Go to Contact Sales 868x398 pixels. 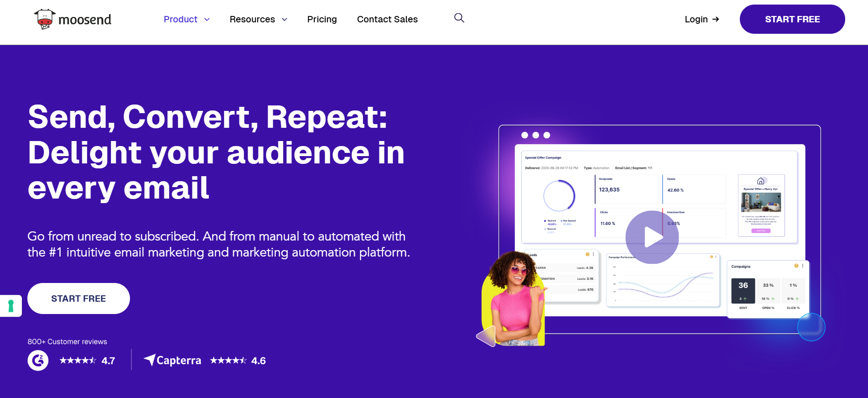tap(387, 19)
